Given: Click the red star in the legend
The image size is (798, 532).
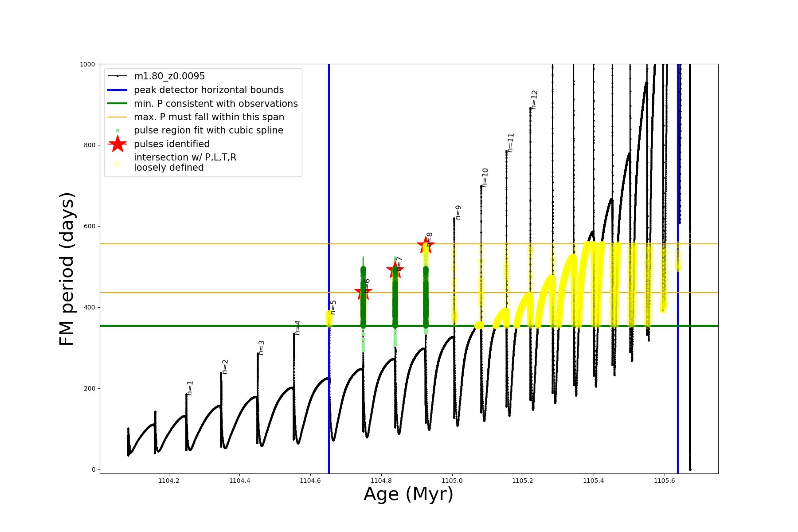Looking at the screenshot, I should (117, 144).
